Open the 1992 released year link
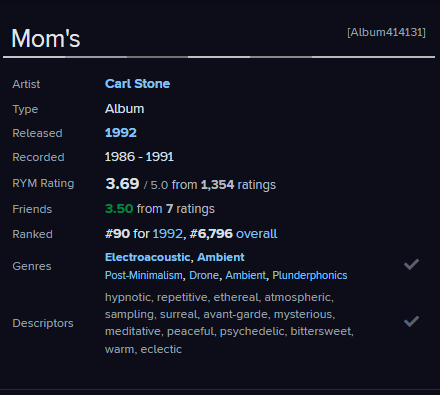Viewport: 440px width, 395px height. point(121,133)
